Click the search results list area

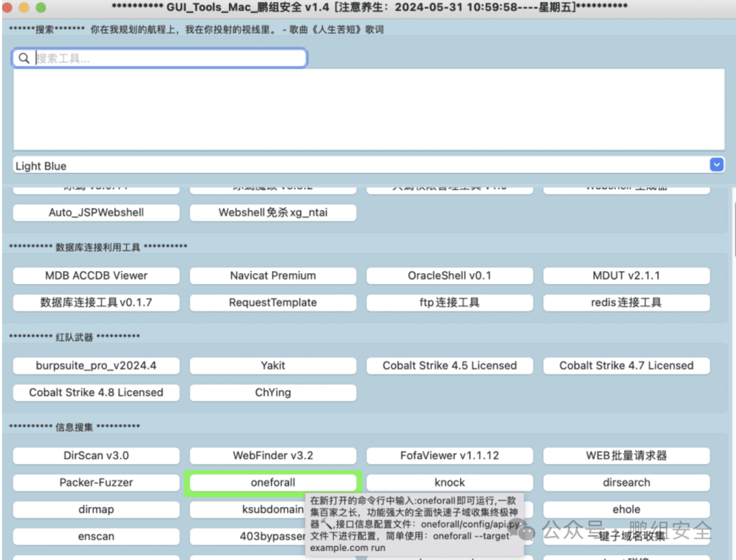click(369, 110)
